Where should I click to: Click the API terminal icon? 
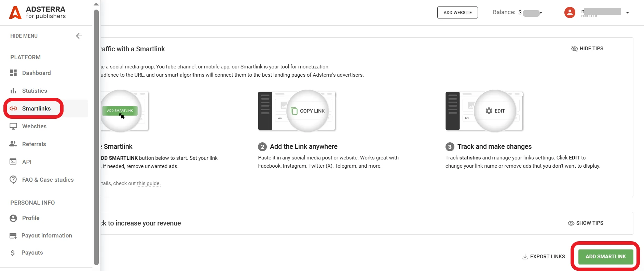(13, 162)
